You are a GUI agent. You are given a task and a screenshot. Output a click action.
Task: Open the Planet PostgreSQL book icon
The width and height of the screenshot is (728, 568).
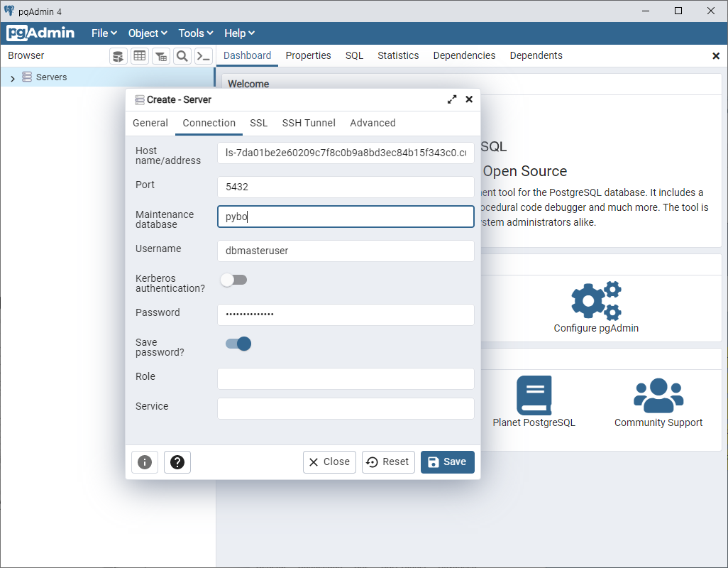(534, 395)
